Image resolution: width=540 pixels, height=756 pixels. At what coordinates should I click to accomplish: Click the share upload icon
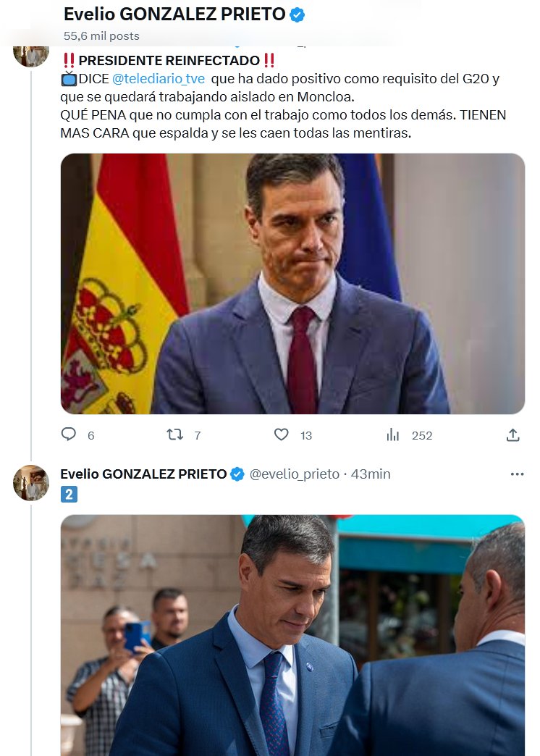[512, 434]
